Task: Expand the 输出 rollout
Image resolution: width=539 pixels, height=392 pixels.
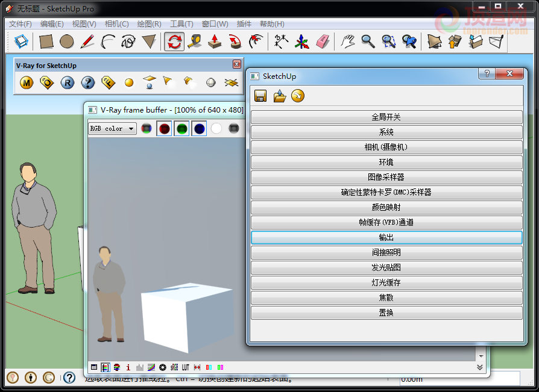Action: coord(386,237)
